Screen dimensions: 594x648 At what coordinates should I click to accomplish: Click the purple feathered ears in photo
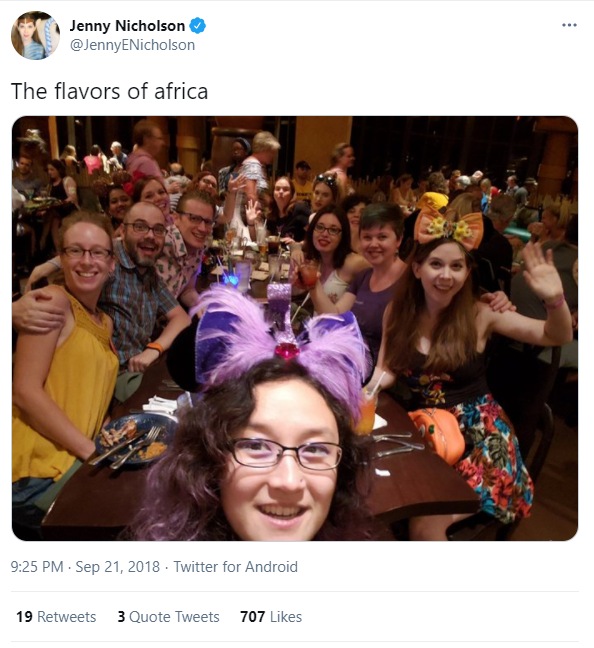click(281, 339)
